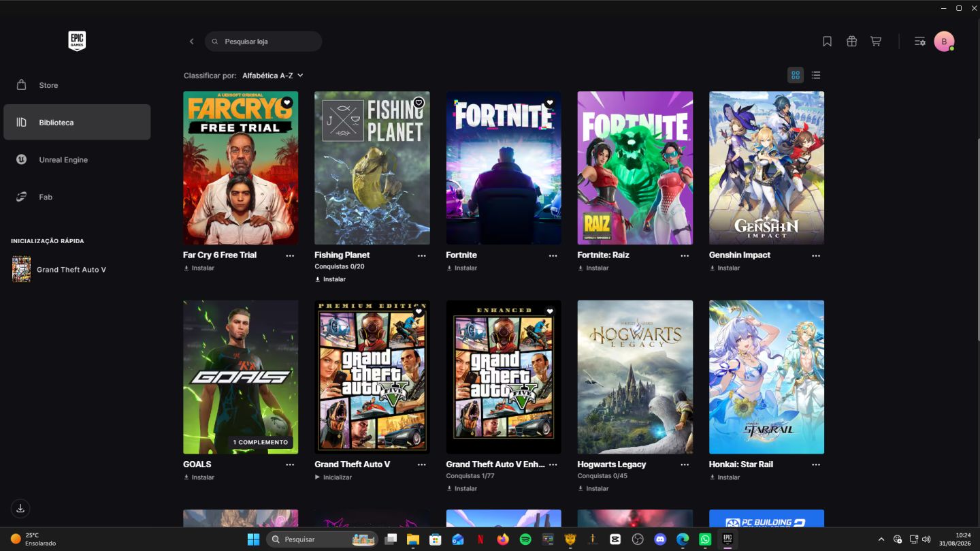Open the Windows Start menu
980x551 pixels.
(253, 539)
